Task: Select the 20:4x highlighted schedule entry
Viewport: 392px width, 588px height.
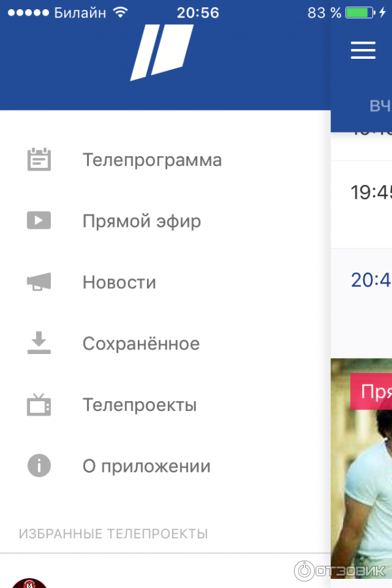Action: click(370, 280)
